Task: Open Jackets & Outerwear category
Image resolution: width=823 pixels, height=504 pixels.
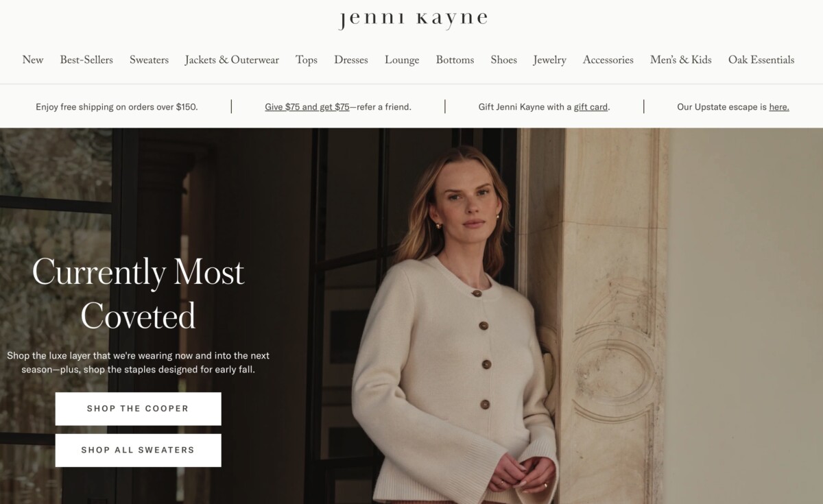Action: (232, 60)
